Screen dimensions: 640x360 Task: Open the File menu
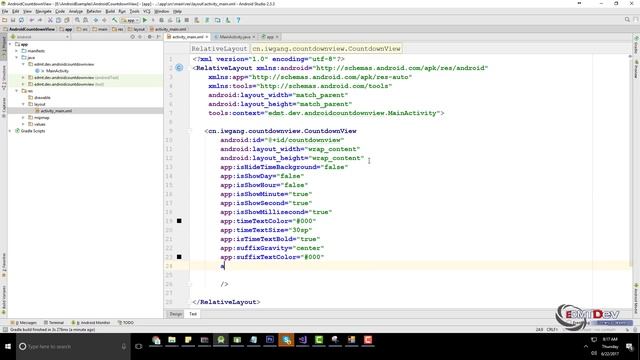(5, 11)
